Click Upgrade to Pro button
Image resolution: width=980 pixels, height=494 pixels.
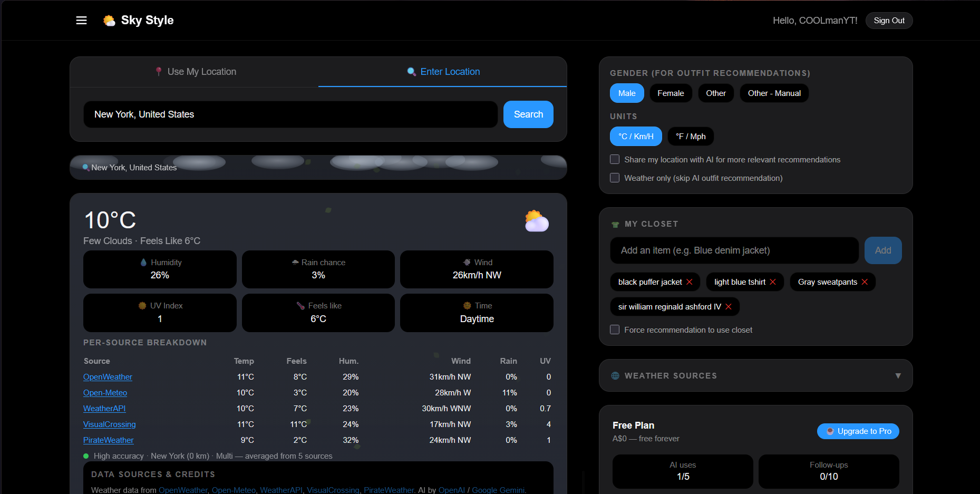pyautogui.click(x=858, y=431)
